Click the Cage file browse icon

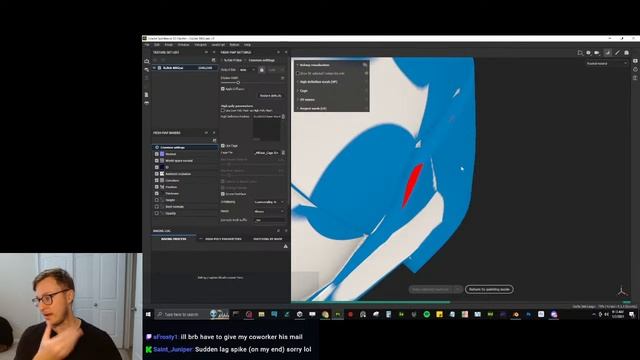point(283,153)
